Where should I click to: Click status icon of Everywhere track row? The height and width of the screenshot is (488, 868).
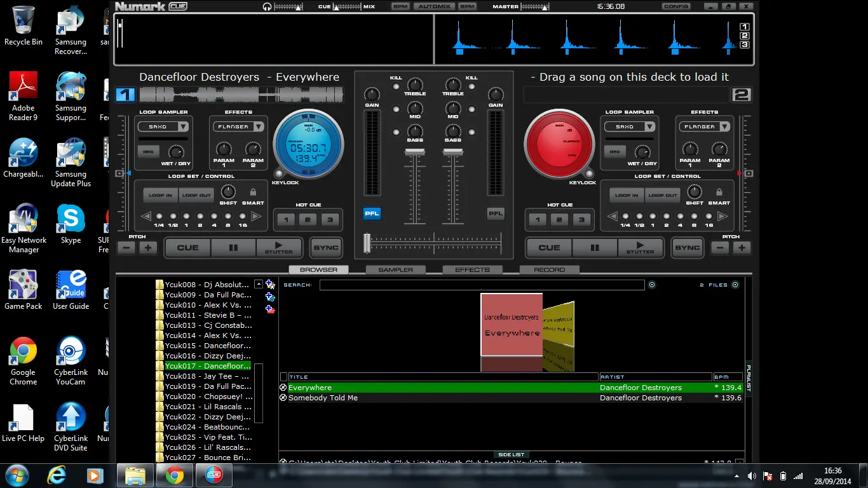point(283,388)
